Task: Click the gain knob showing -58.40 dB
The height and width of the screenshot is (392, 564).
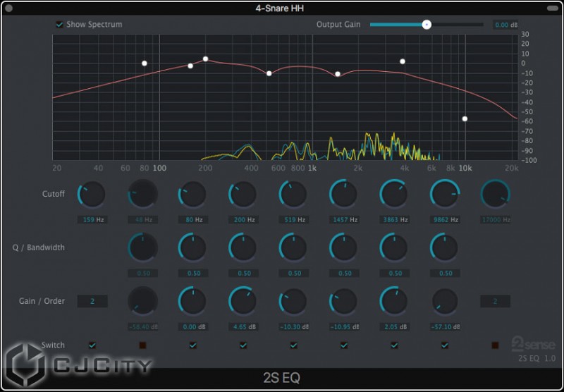Action: [x=143, y=301]
